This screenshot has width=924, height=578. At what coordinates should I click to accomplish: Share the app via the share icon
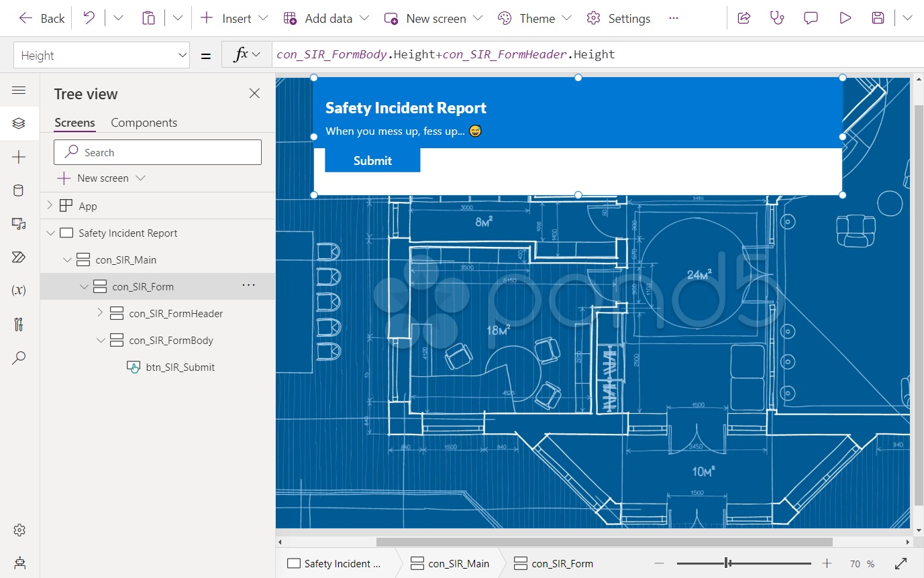tap(743, 18)
